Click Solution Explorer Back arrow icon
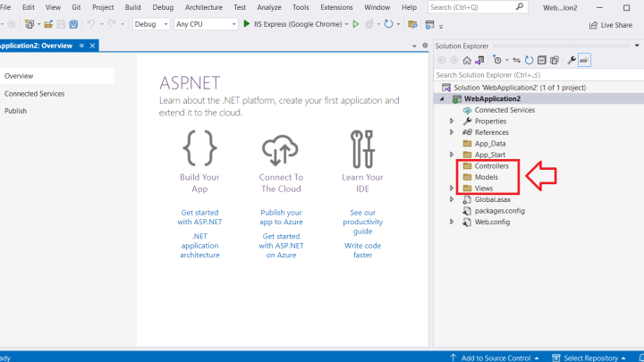 (x=442, y=61)
